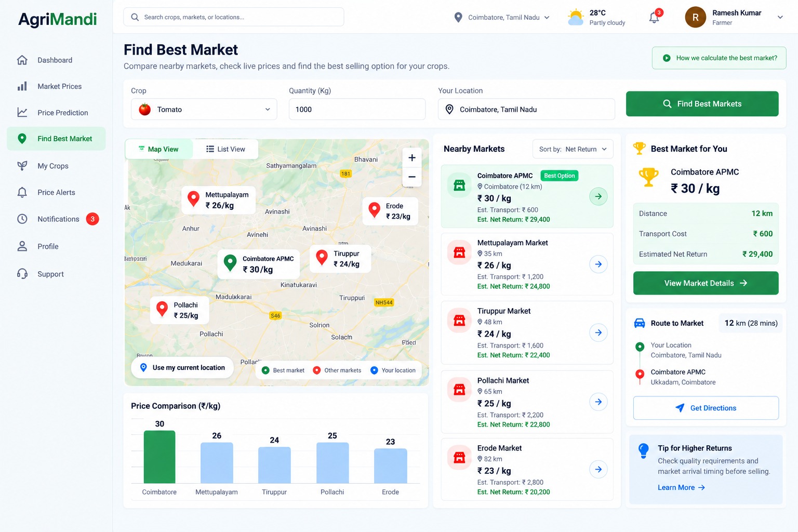This screenshot has height=532, width=798.
Task: Click green Coimbatore price bar
Action: [159, 457]
